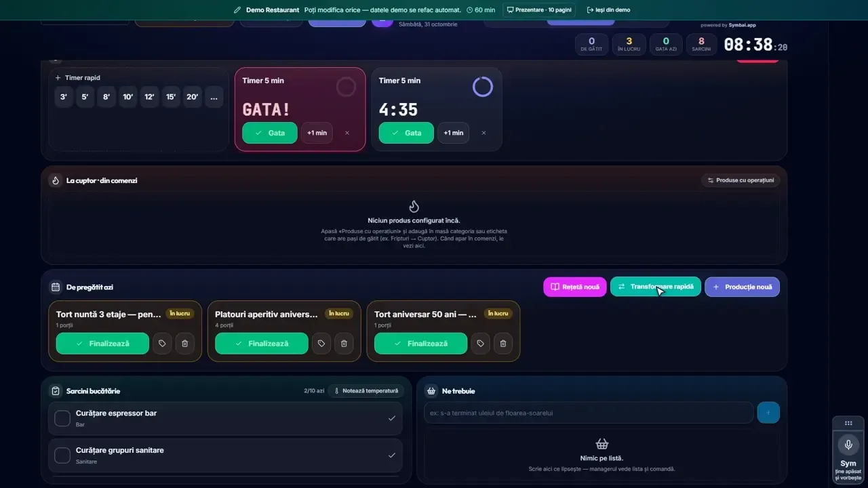Add +1 min to the 4:35 timer
Screen dimensions: 868x488
[453, 133]
